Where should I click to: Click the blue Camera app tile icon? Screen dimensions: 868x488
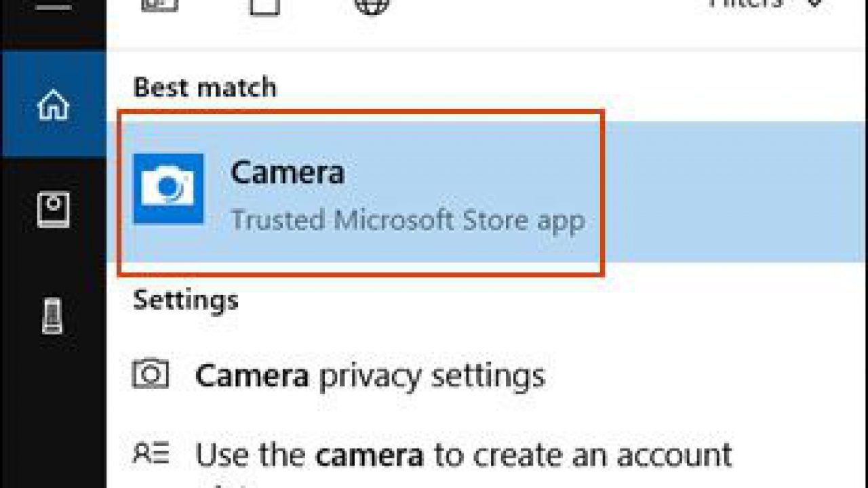168,188
